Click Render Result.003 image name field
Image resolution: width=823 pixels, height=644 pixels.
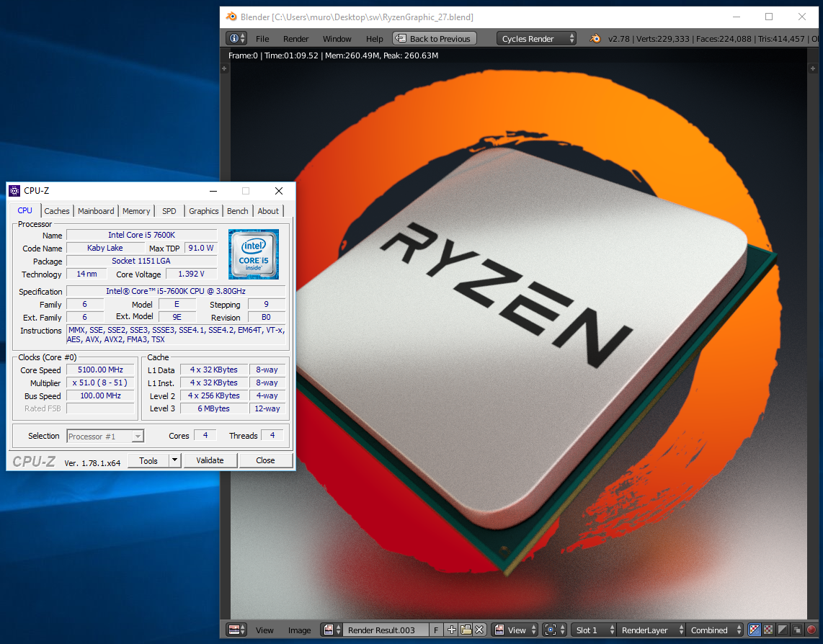click(x=386, y=630)
